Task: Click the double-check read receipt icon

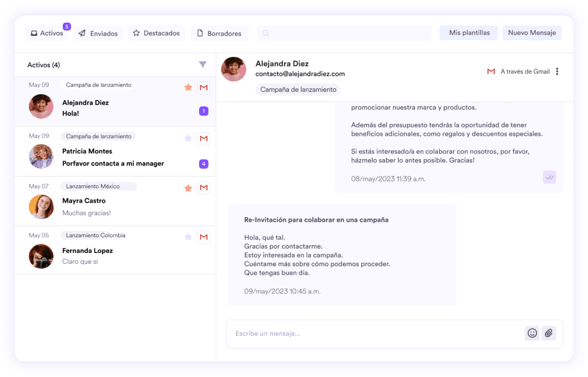Action: click(x=549, y=177)
